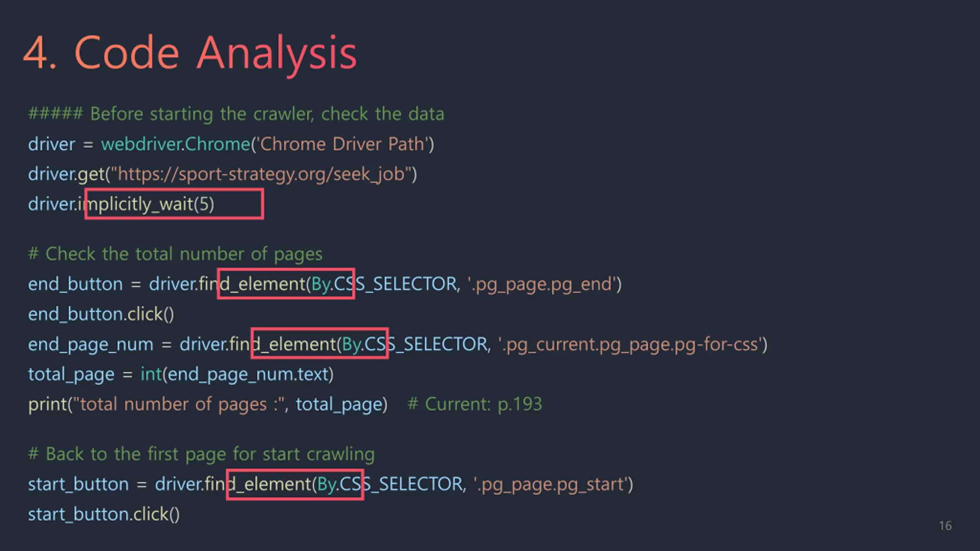Click the '# Current: p.193' comment
980x551 pixels.
475,404
